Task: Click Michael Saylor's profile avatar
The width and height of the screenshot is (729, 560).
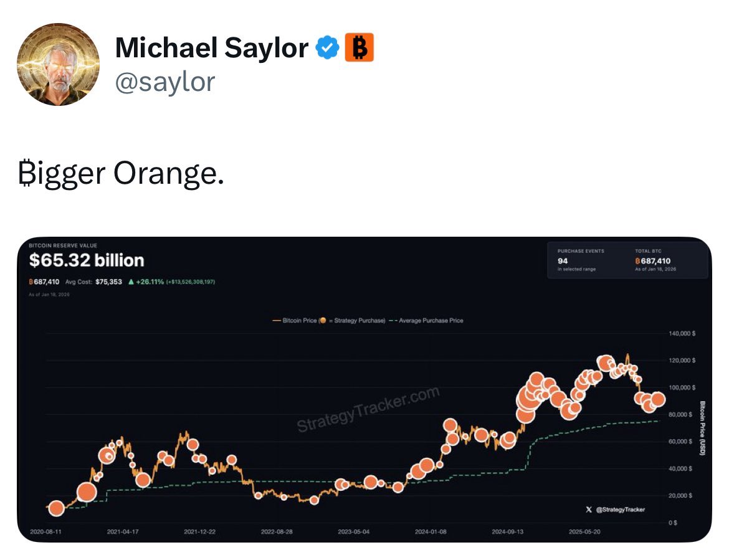Action: coord(57,64)
